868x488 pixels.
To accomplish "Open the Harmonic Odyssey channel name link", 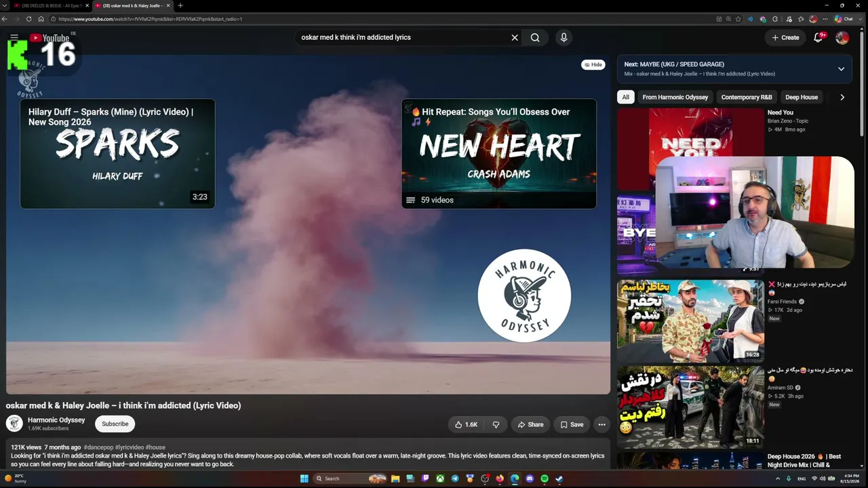I will (56, 420).
